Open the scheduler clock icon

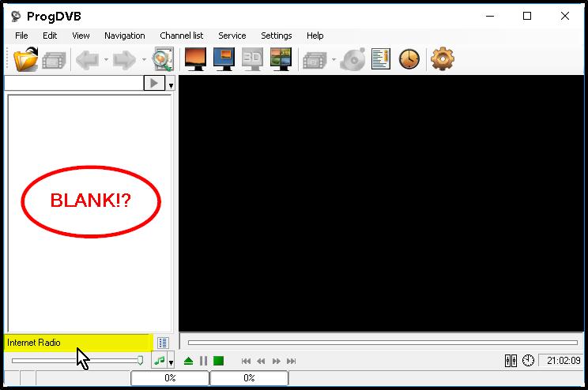click(409, 59)
